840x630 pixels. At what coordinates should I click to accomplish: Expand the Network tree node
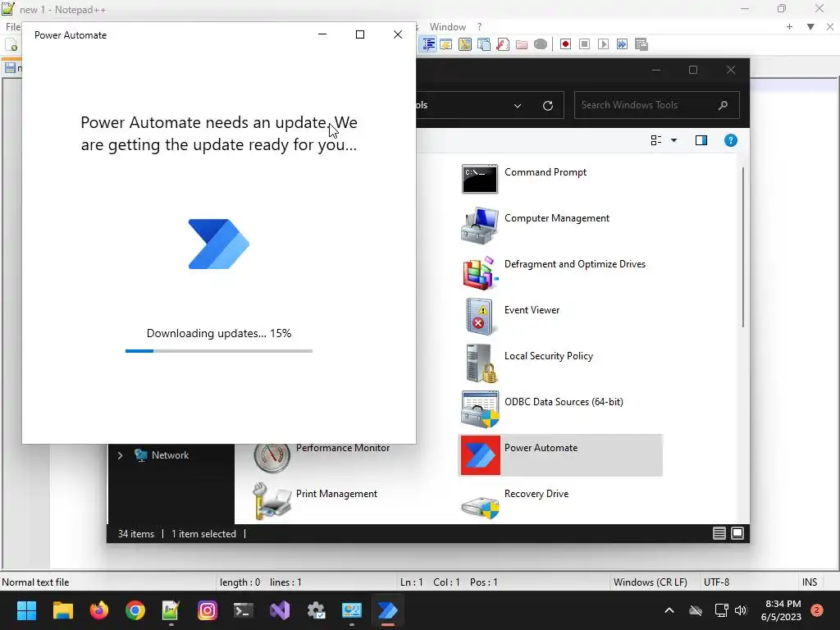[120, 455]
